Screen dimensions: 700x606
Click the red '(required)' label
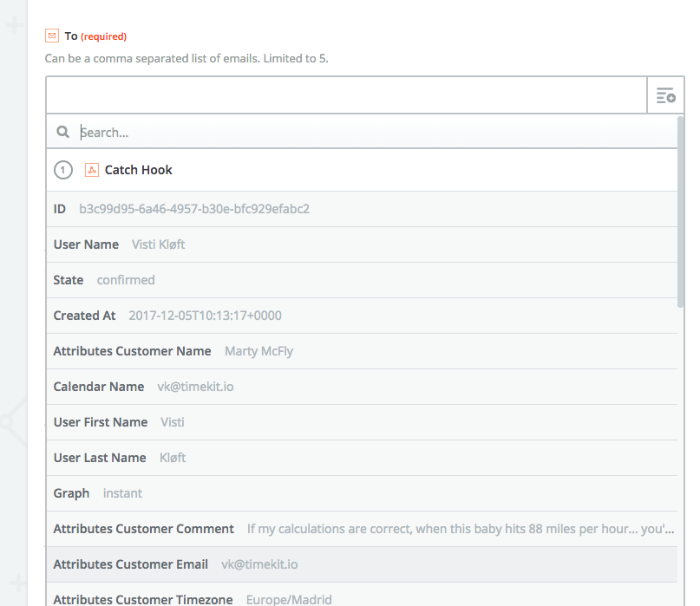pos(103,36)
